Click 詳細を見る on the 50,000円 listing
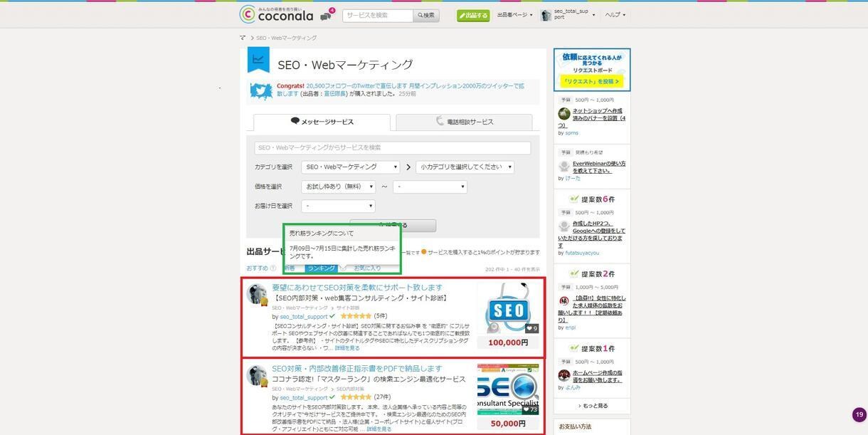Viewport: 868px width, 435px height. [379, 429]
